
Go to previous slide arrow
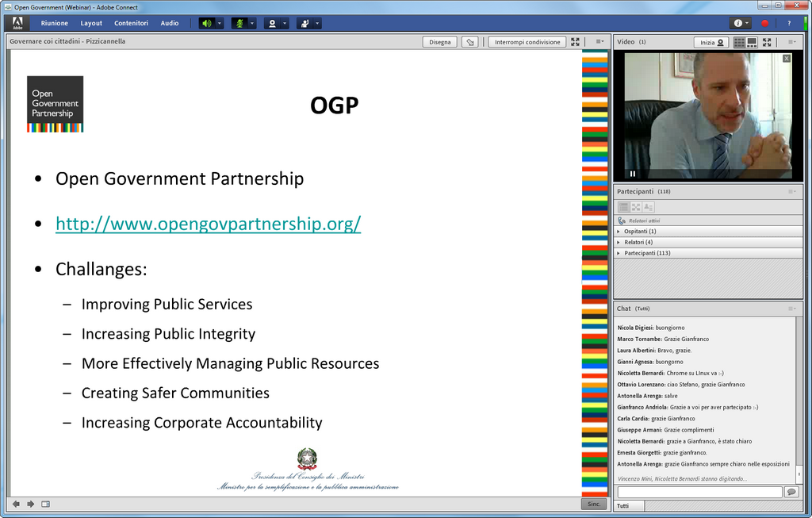click(16, 504)
